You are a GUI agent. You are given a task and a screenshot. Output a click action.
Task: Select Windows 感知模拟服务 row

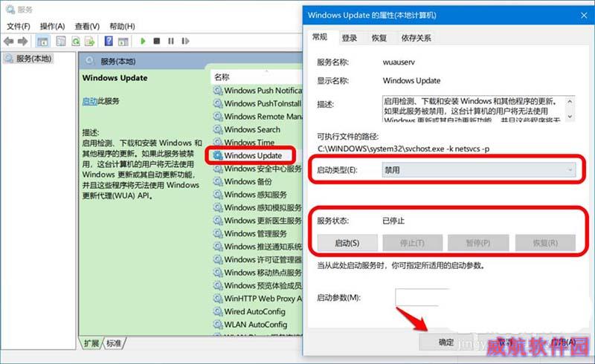[257, 207]
